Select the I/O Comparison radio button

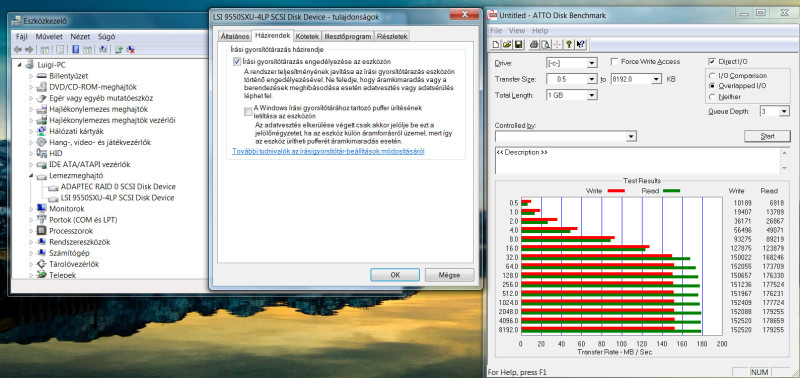tap(712, 75)
